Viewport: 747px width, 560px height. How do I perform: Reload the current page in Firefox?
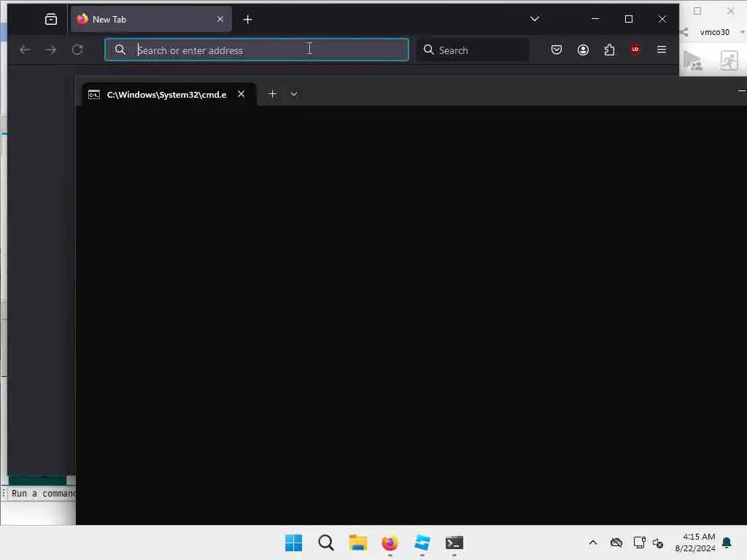tap(77, 50)
